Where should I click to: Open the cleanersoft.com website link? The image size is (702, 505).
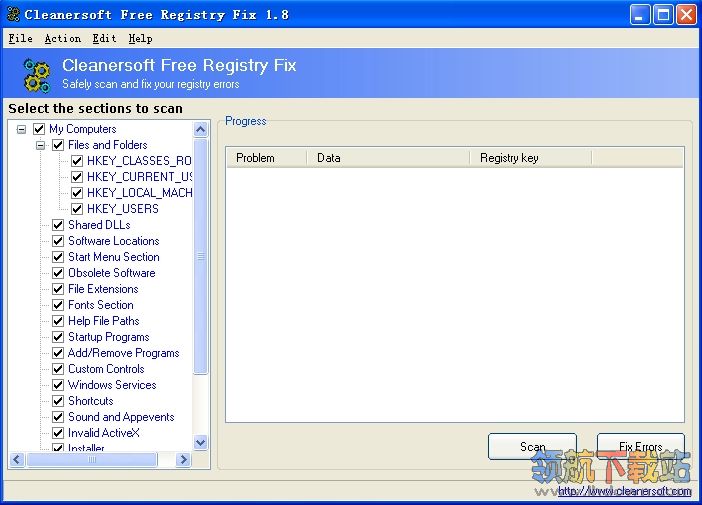625,491
